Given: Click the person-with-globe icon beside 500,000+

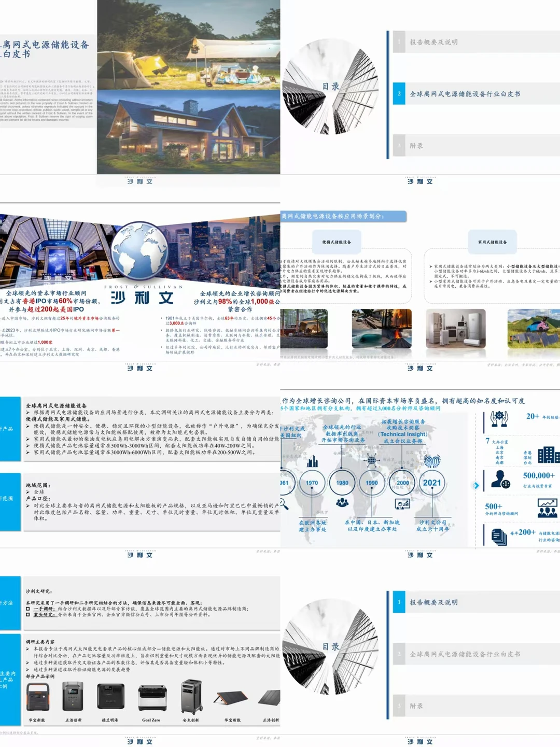Looking at the screenshot, I should [x=500, y=480].
